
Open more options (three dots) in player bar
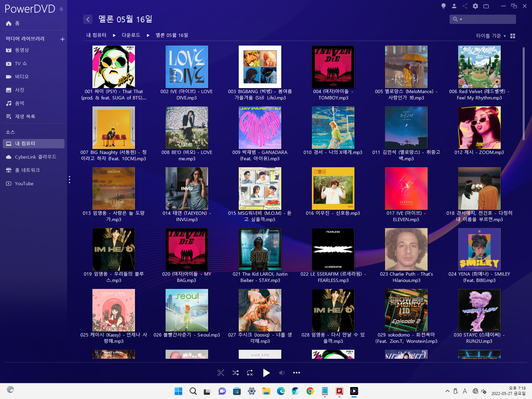tap(297, 373)
